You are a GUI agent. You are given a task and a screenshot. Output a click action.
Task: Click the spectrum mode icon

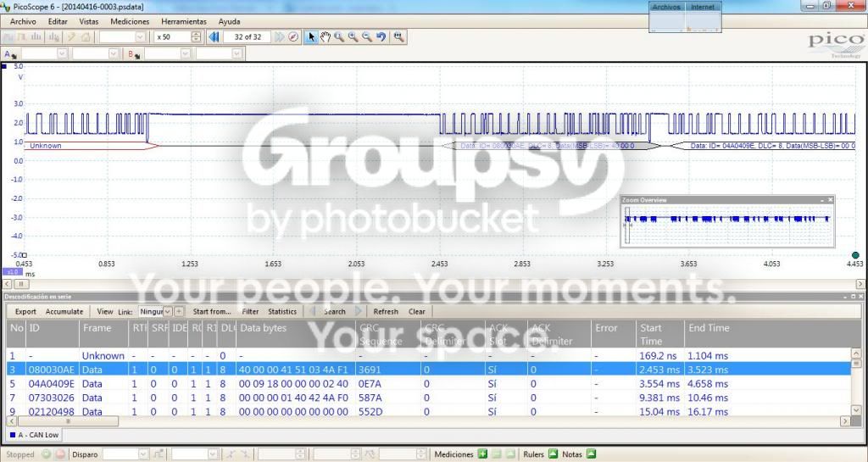tap(36, 37)
